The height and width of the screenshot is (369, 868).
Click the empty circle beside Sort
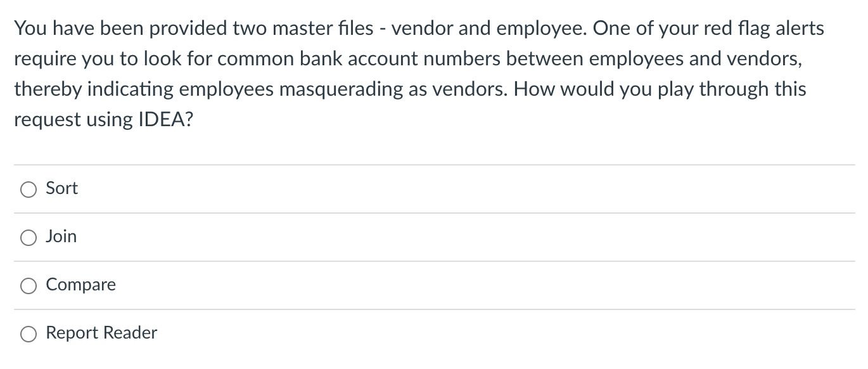point(28,189)
